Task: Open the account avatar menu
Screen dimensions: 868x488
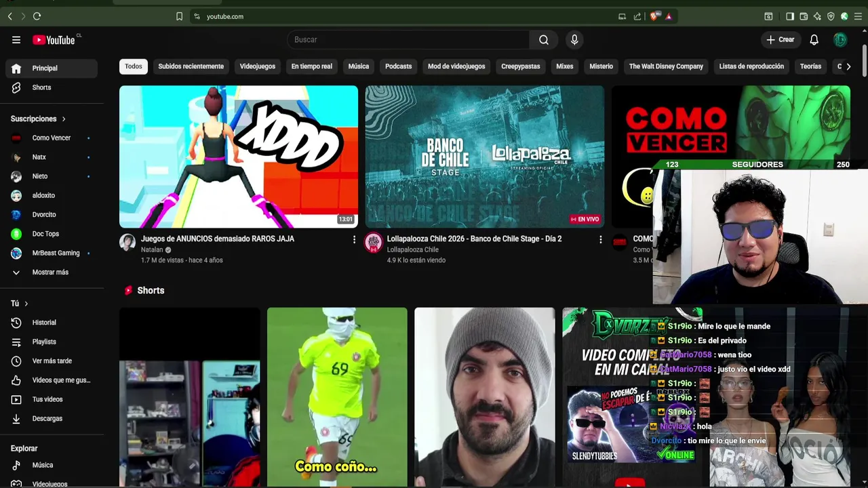Action: (x=840, y=40)
